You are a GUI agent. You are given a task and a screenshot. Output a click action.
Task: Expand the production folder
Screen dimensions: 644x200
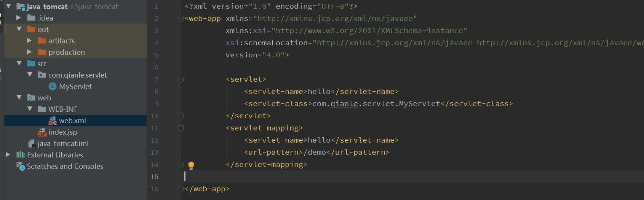(29, 52)
